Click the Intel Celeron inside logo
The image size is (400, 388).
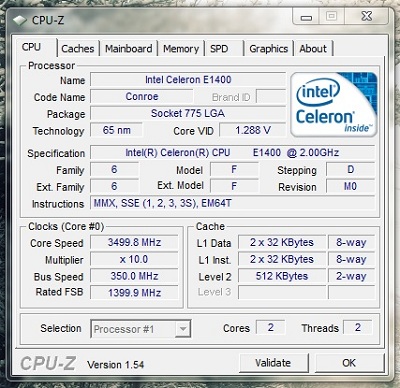tap(334, 104)
